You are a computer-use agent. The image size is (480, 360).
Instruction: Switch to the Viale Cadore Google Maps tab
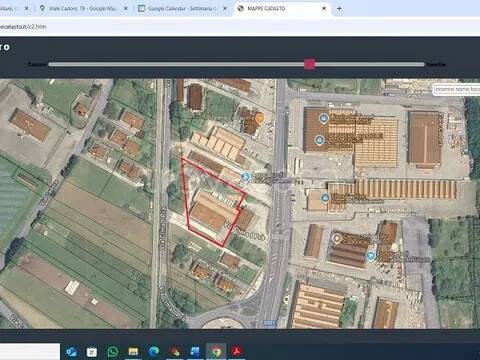[x=81, y=9]
